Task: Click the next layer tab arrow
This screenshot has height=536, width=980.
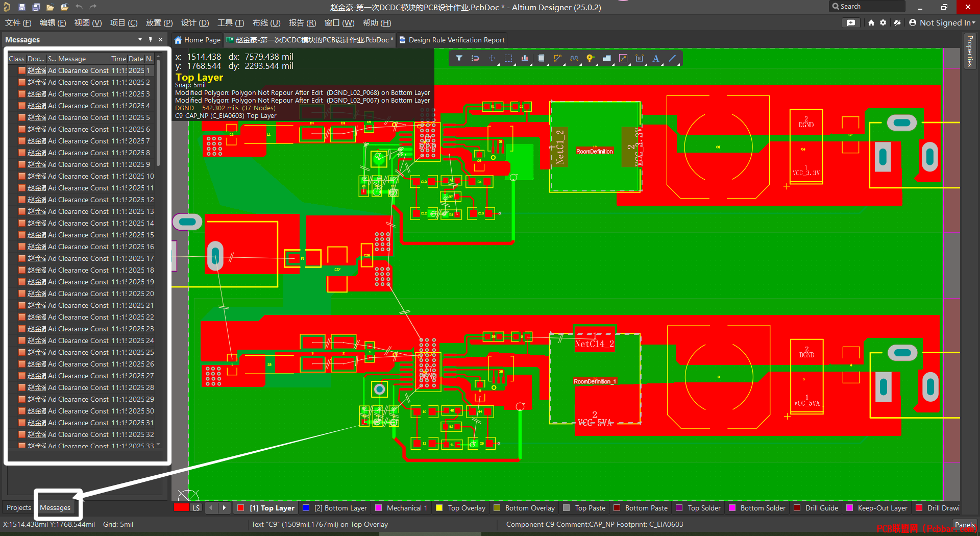Action: (224, 508)
